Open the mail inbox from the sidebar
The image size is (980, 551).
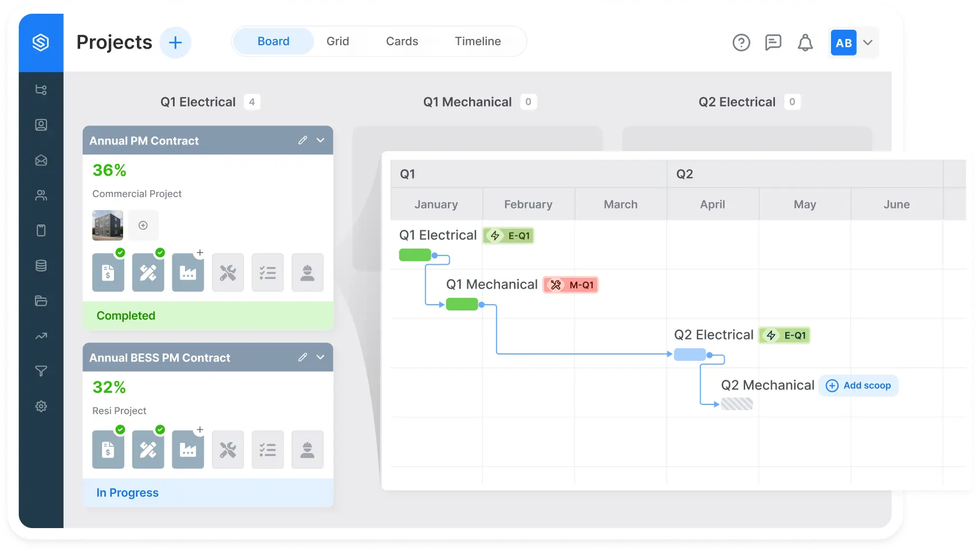pyautogui.click(x=41, y=160)
